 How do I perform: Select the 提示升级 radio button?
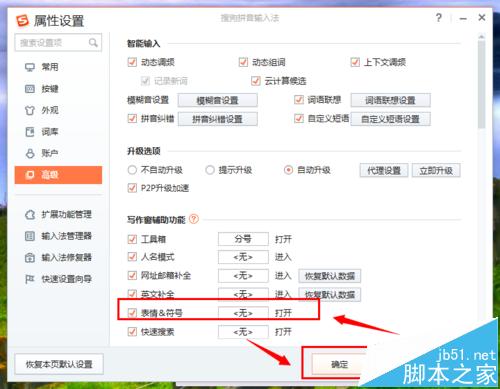pyautogui.click(x=210, y=170)
